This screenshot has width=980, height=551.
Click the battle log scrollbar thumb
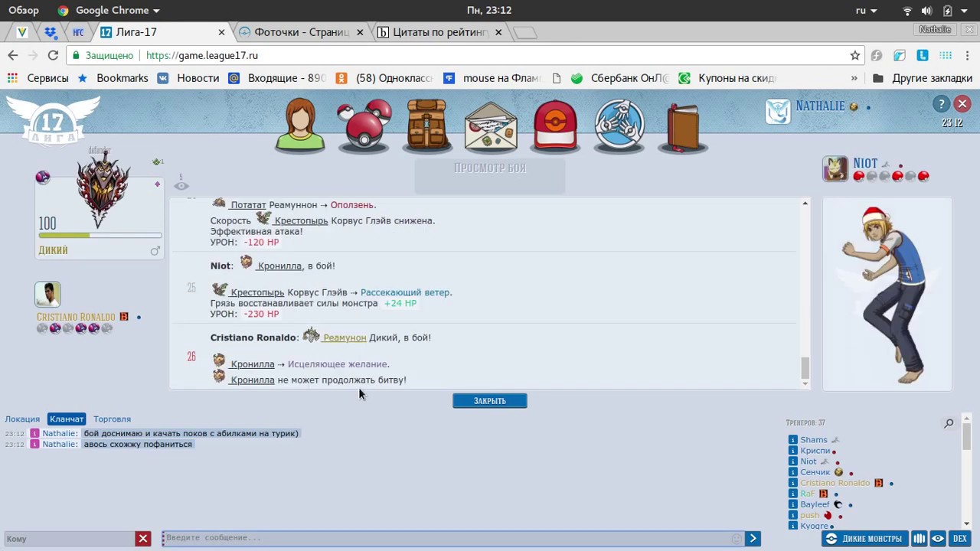[805, 367]
